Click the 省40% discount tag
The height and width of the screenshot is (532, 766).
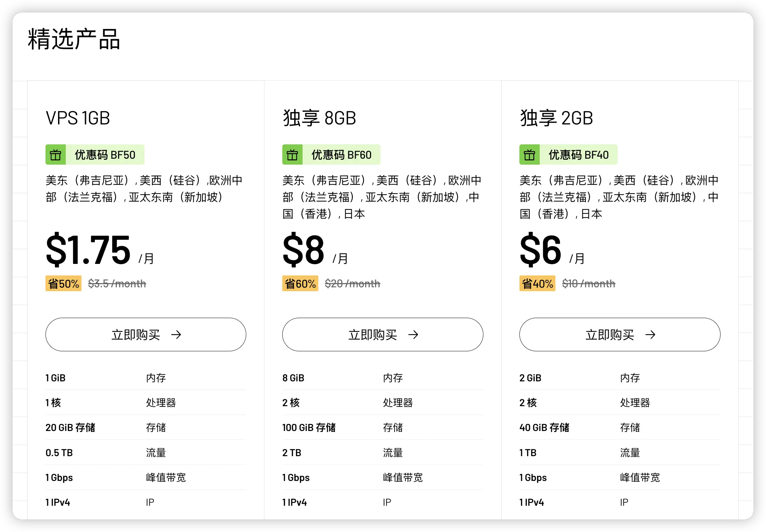[x=537, y=283]
